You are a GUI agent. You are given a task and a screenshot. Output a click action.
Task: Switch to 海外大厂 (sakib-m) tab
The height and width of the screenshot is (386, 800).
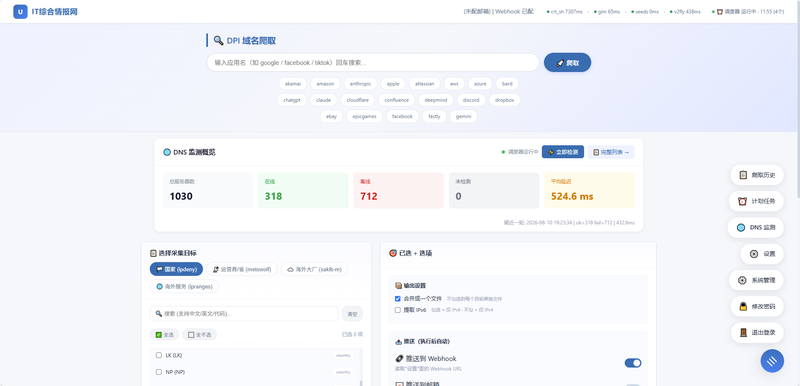314,269
